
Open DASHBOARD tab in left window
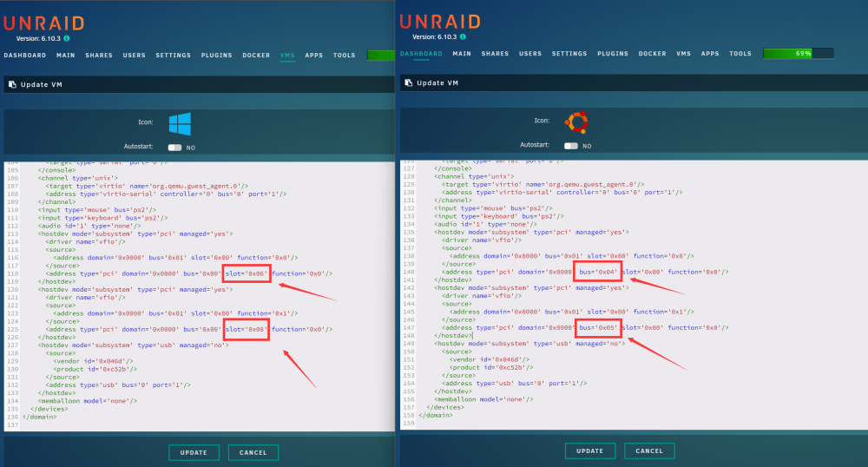tap(25, 56)
